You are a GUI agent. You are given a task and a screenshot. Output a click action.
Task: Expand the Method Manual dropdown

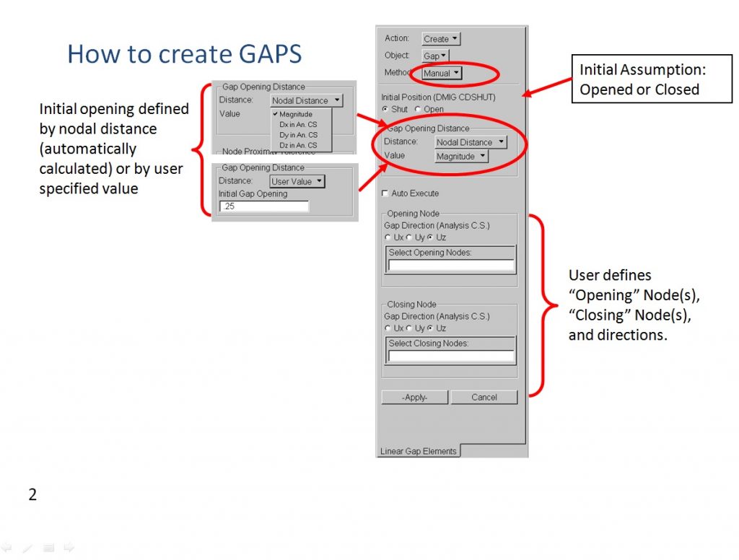442,73
